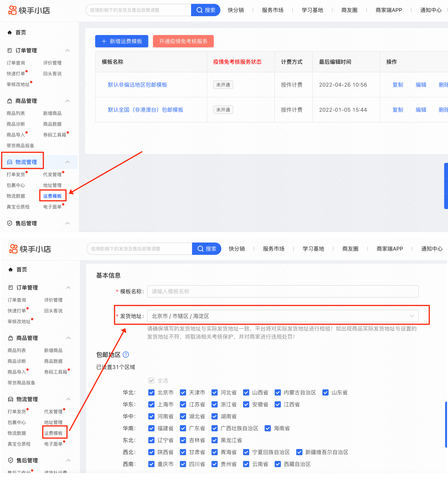
Task: Click the 物流管理 truck icon in the bottom sidebar
Action: (10, 399)
